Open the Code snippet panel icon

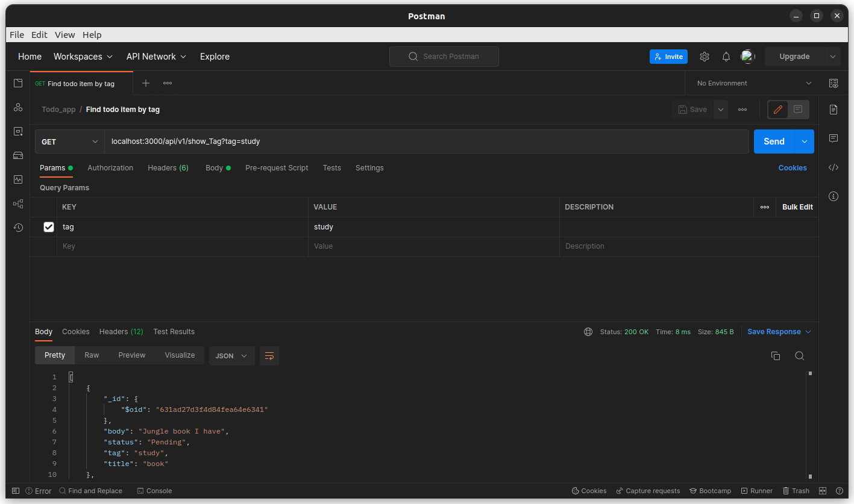(834, 167)
